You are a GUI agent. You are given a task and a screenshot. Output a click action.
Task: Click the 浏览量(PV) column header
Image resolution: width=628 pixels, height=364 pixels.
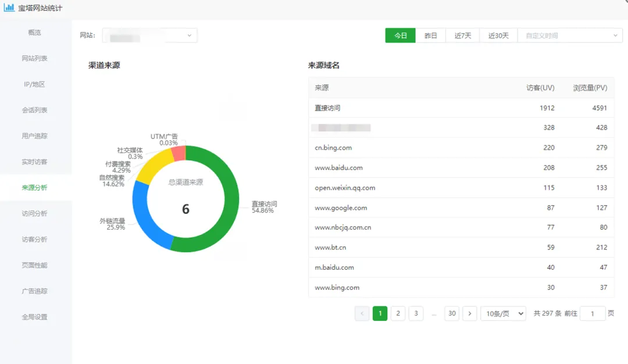pyautogui.click(x=590, y=88)
